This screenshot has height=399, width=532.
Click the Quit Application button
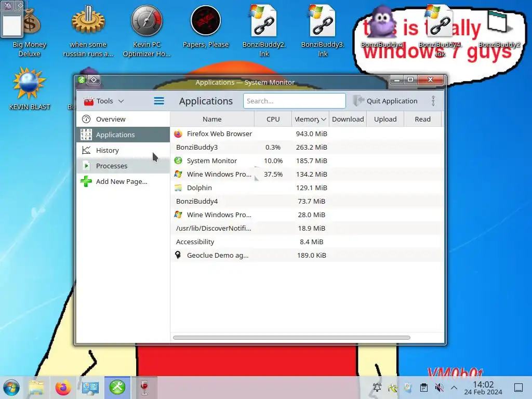point(385,101)
